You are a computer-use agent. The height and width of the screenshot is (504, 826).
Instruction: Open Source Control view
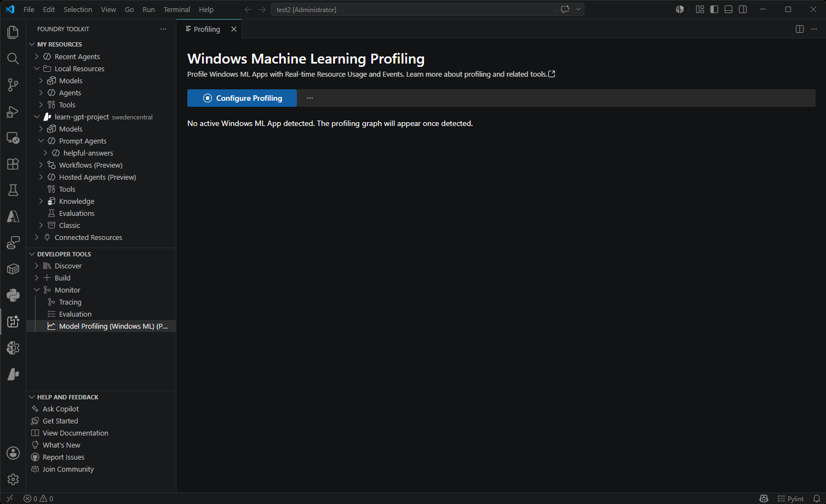coord(13,85)
